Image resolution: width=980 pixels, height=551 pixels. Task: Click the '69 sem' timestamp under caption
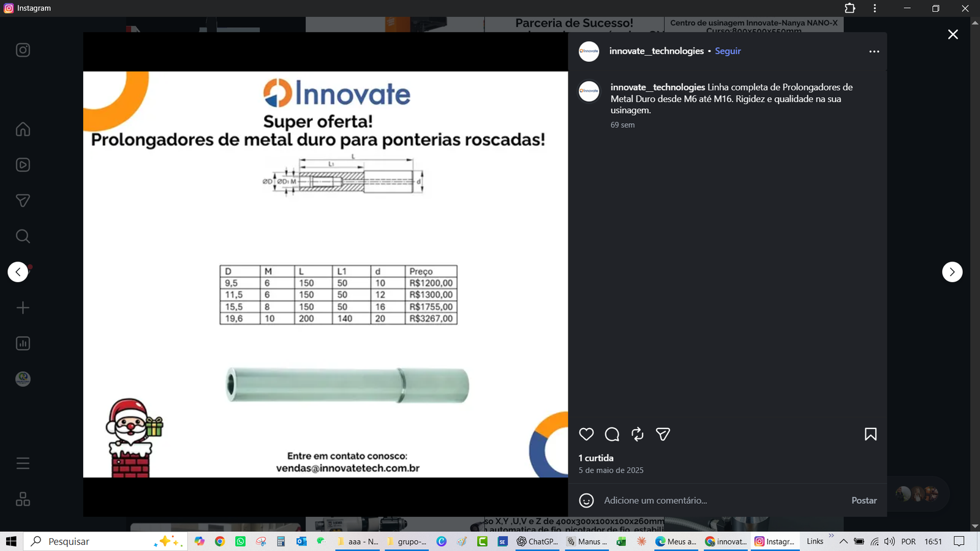tap(622, 125)
